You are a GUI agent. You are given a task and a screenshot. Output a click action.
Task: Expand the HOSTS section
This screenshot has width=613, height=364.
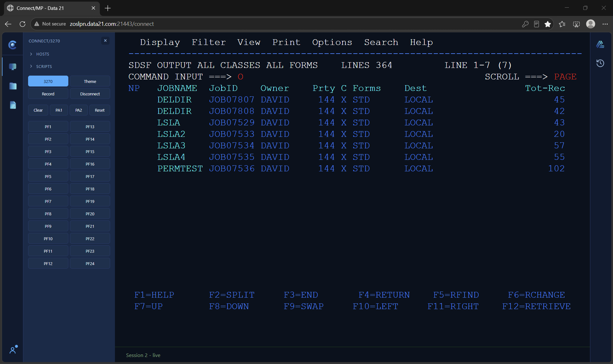click(x=40, y=54)
